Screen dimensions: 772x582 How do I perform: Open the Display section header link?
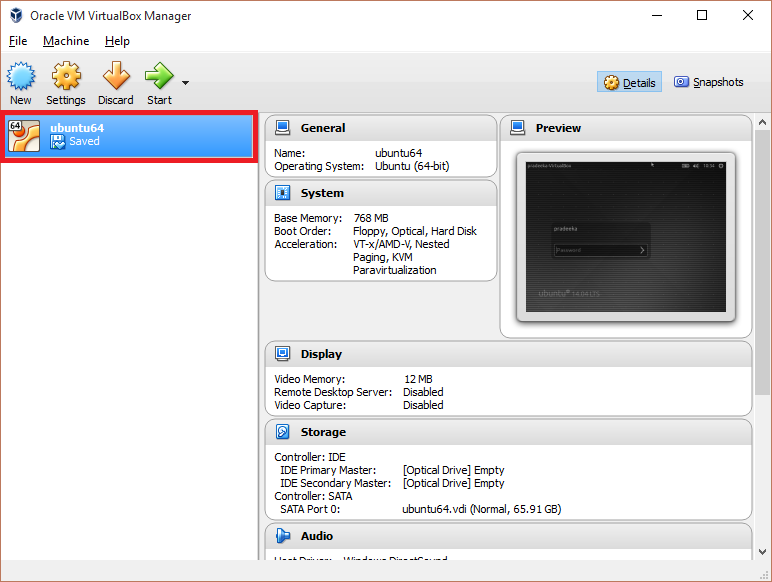[x=322, y=354]
